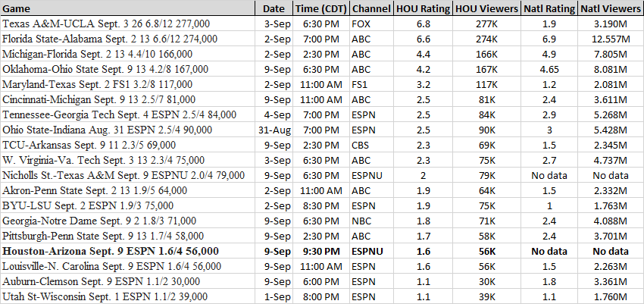Click the Oklahoma-Ohio State game cell
This screenshot has height=304, width=644.
(127, 70)
